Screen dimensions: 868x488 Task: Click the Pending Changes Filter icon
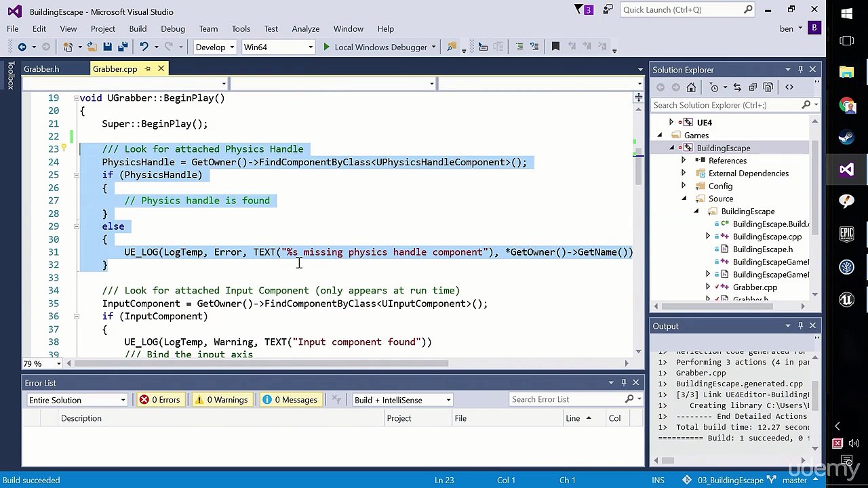click(714, 87)
